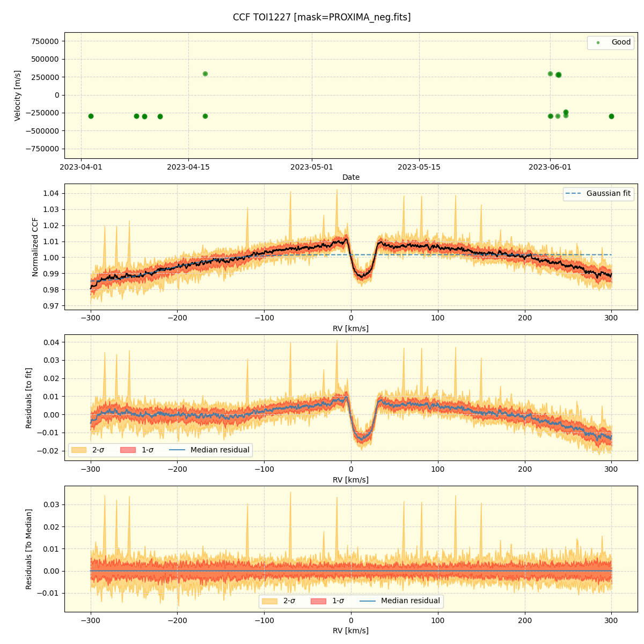Click the '2023-06-01' date tick label
Image resolution: width=644 pixels, height=644 pixels.
tap(550, 167)
